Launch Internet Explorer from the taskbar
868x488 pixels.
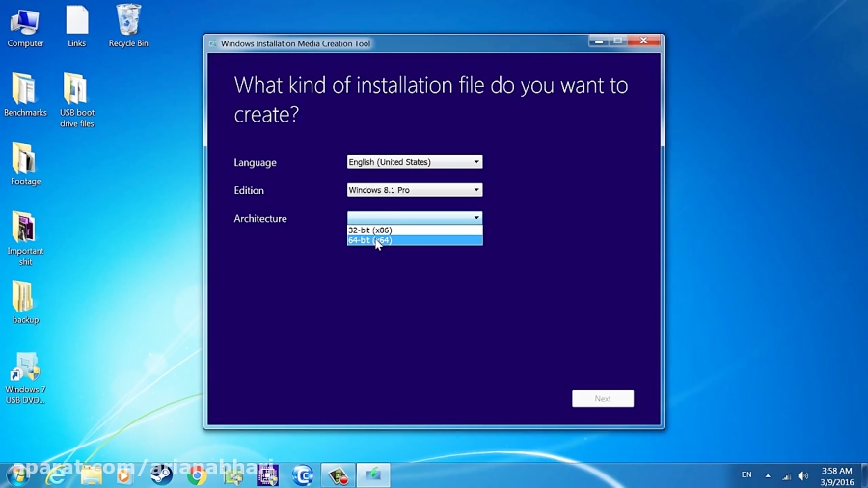[x=55, y=475]
